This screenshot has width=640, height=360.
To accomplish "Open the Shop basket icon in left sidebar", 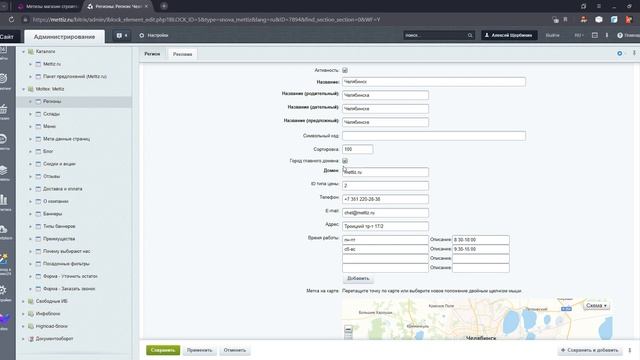I will (x=4, y=109).
